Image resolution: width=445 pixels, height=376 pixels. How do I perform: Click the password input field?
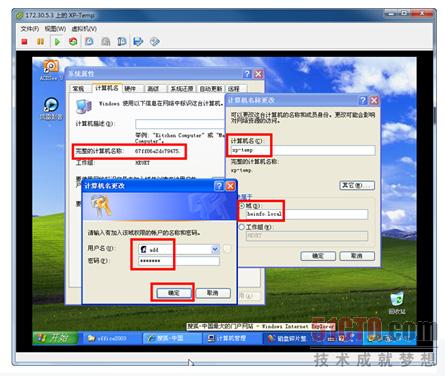pyautogui.click(x=179, y=261)
